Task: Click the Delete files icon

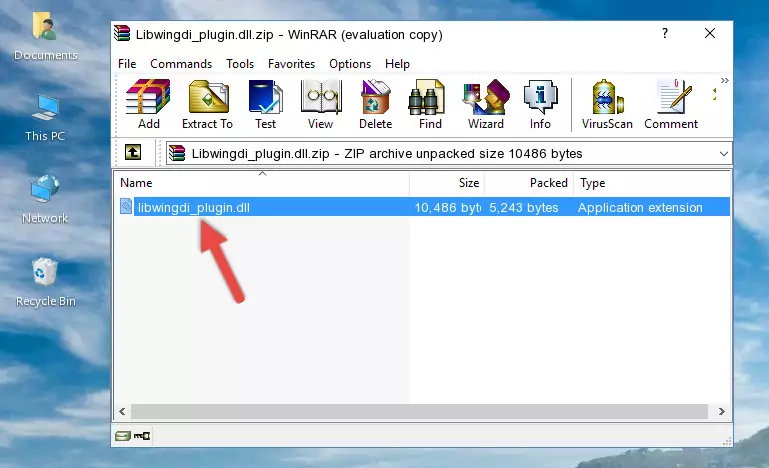Action: [376, 104]
